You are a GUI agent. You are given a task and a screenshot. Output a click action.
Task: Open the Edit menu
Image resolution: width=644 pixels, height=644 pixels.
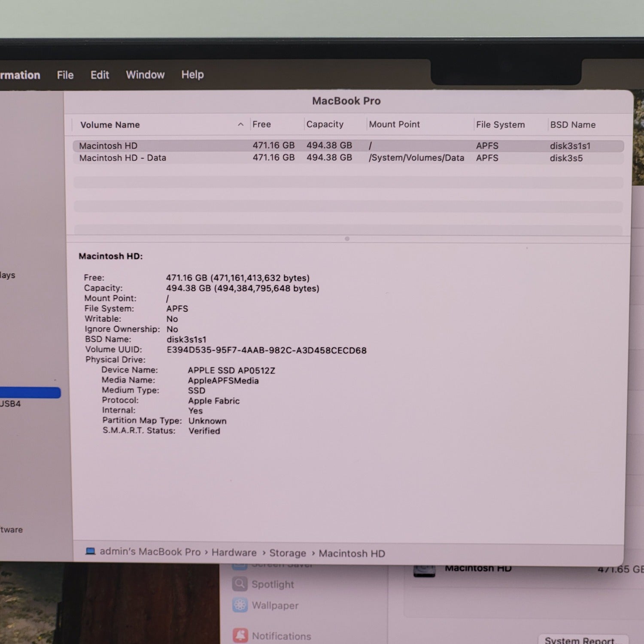(100, 75)
